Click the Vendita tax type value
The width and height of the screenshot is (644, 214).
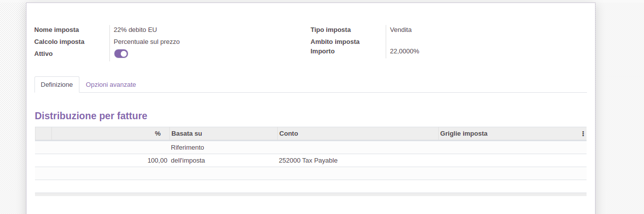point(401,30)
